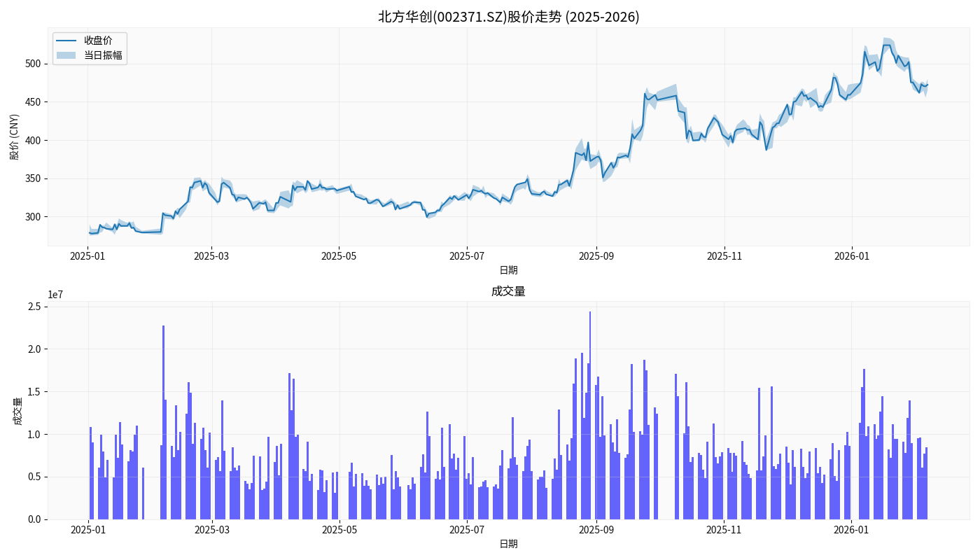Click the 成交量 subplot title
Screen dimensions: 980x560
point(508,291)
